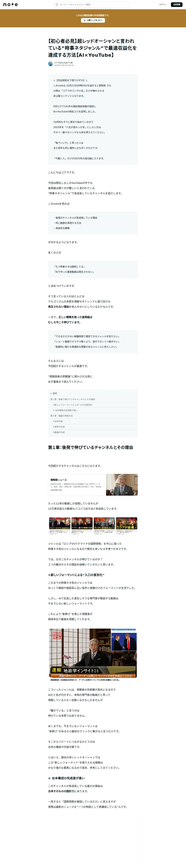Click subheading ①新しいフォーマットによる入口の差別化 in body
The height and width of the screenshot is (868, 186).
coord(76,575)
